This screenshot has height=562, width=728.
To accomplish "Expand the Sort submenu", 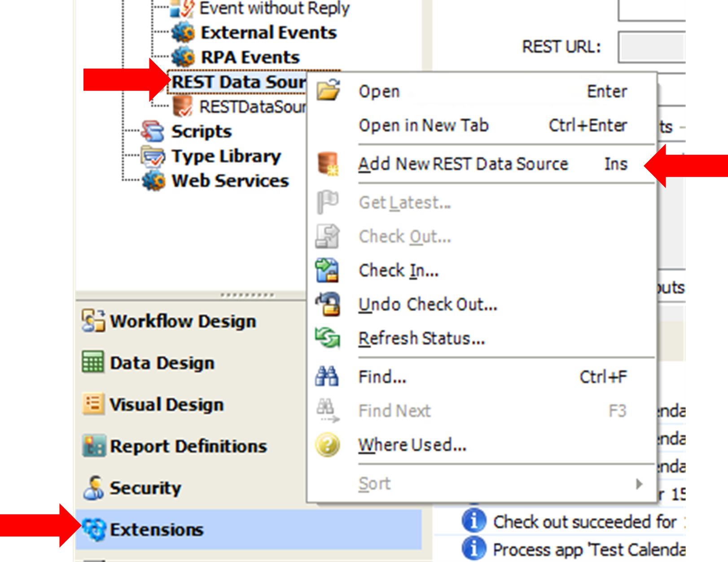I will point(374,483).
